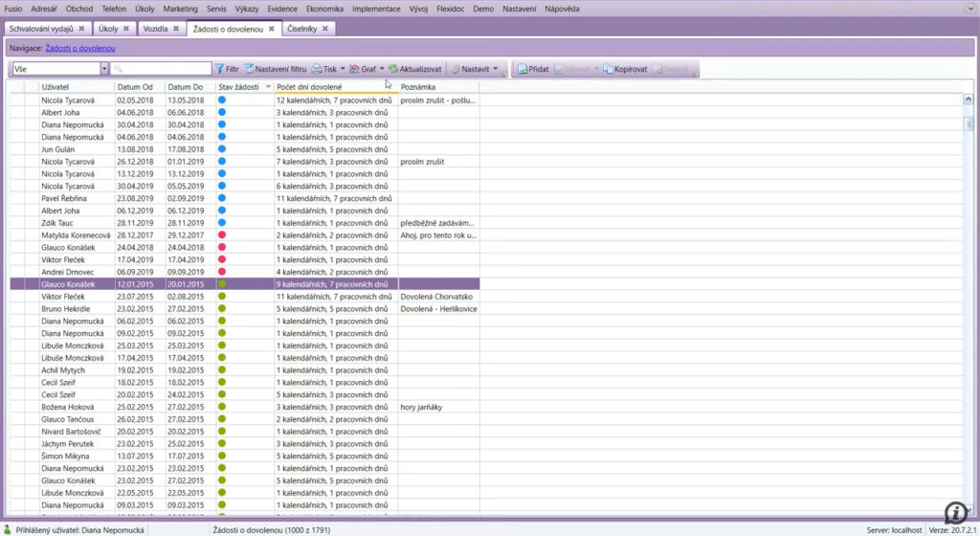This screenshot has height=536, width=980.
Task: Expand the Tisk dropdown arrow
Action: click(343, 69)
